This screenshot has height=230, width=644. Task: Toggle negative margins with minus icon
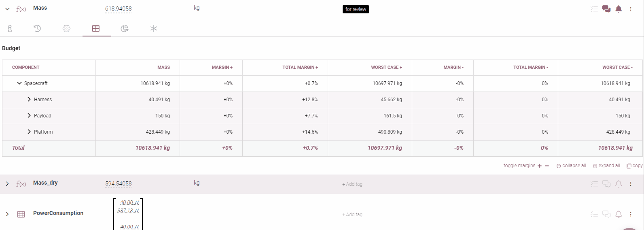point(547,166)
